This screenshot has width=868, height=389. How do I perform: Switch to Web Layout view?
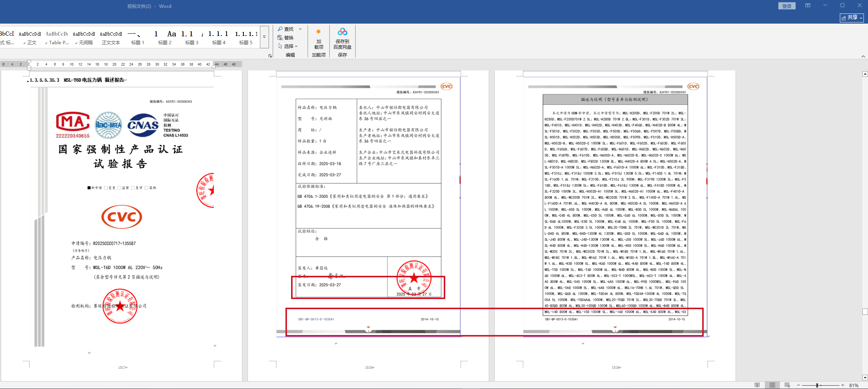pyautogui.click(x=787, y=385)
